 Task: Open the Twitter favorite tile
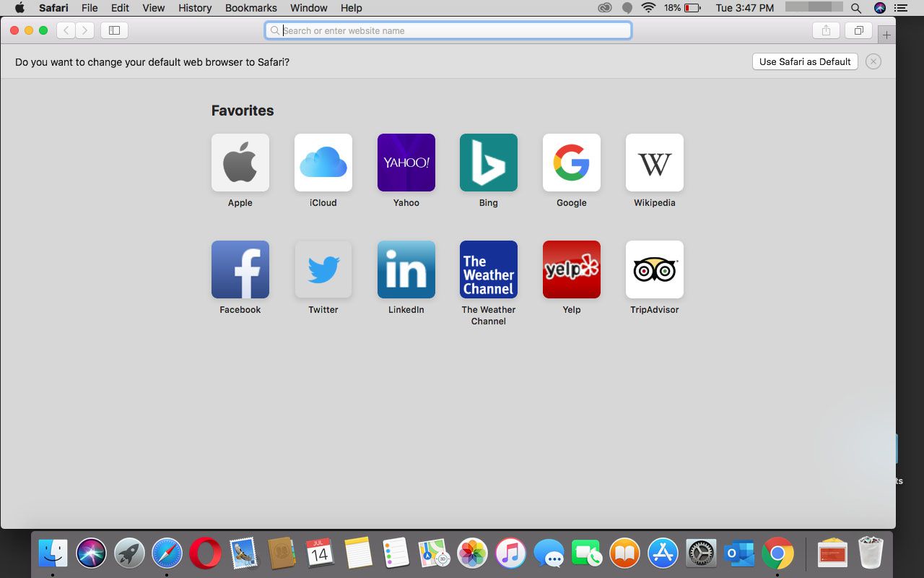click(x=323, y=269)
